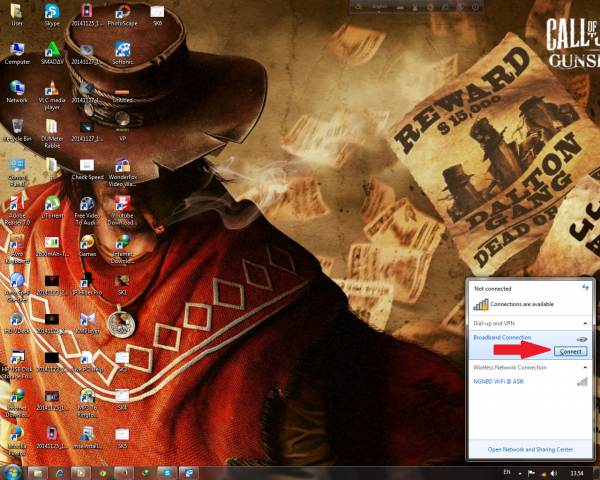The height and width of the screenshot is (480, 600).
Task: Open Windows Media Player from the taskbar
Action: click(x=81, y=473)
